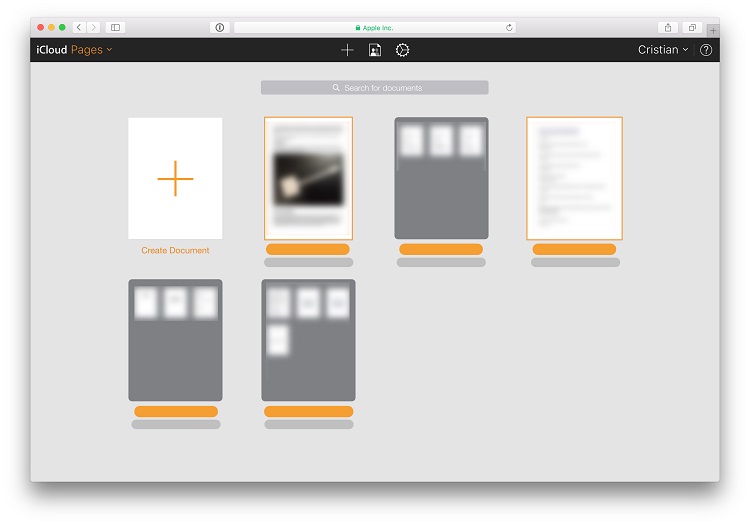
Task: Open the help question mark icon
Action: (x=706, y=50)
